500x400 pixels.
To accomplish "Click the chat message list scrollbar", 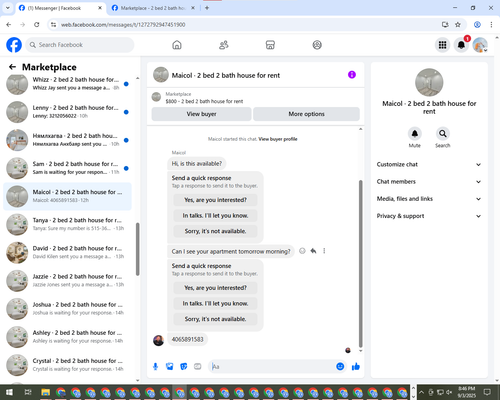I will [x=360, y=263].
